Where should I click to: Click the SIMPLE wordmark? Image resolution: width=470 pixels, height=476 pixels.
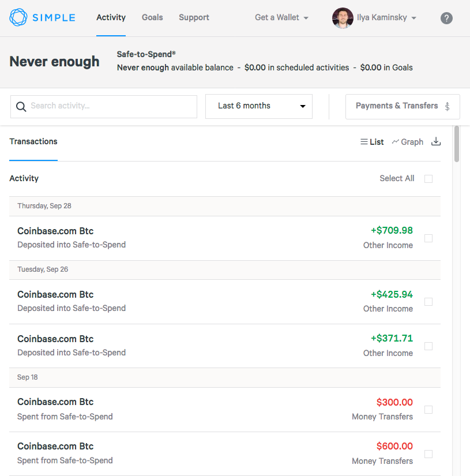[54, 18]
